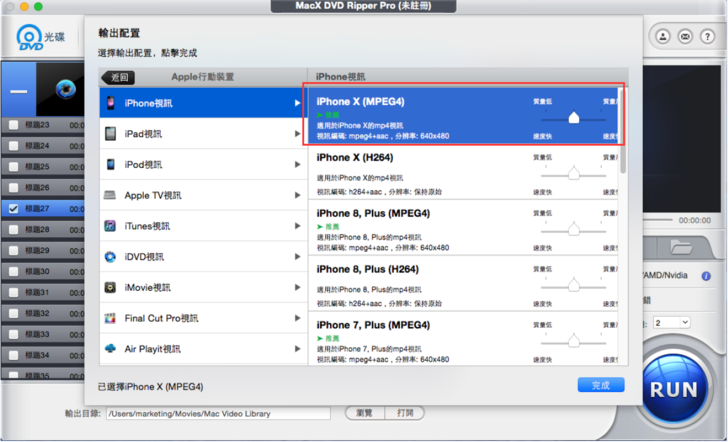The image size is (728, 442).
Task: Open the output folder icon
Action: 681,248
